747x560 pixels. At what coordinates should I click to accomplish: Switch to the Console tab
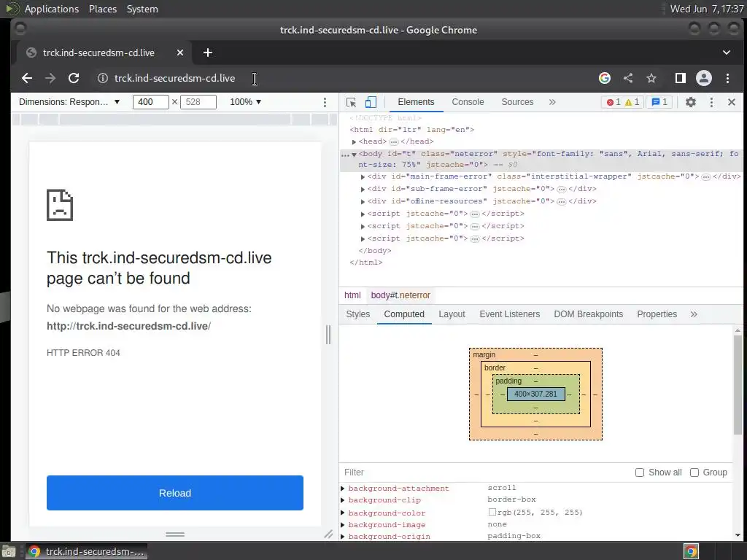[x=468, y=102]
